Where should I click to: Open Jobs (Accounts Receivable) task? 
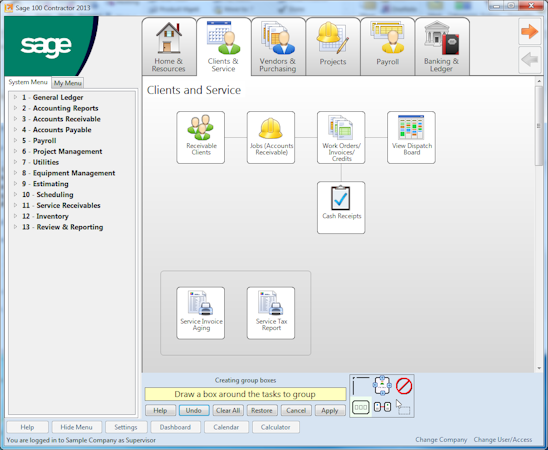(271, 137)
